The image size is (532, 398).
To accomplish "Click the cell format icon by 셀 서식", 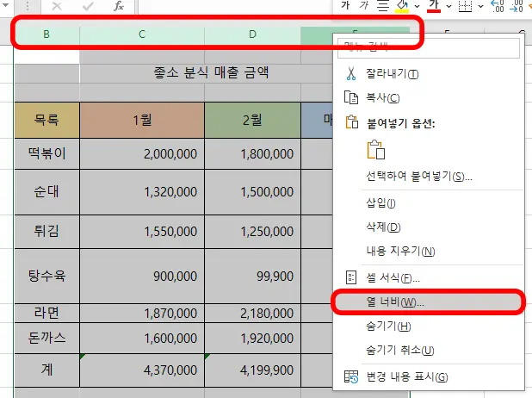I will [x=351, y=277].
